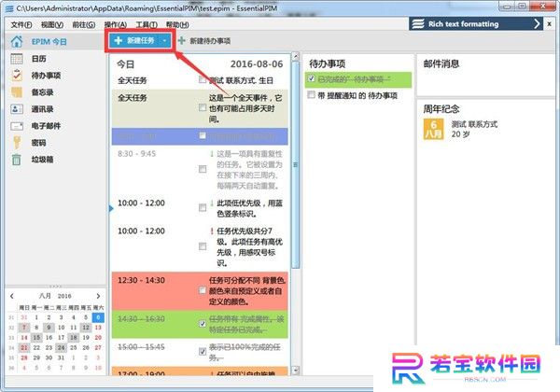Select date 6 in mini calendar
This screenshot has height=392, width=560.
[98, 317]
